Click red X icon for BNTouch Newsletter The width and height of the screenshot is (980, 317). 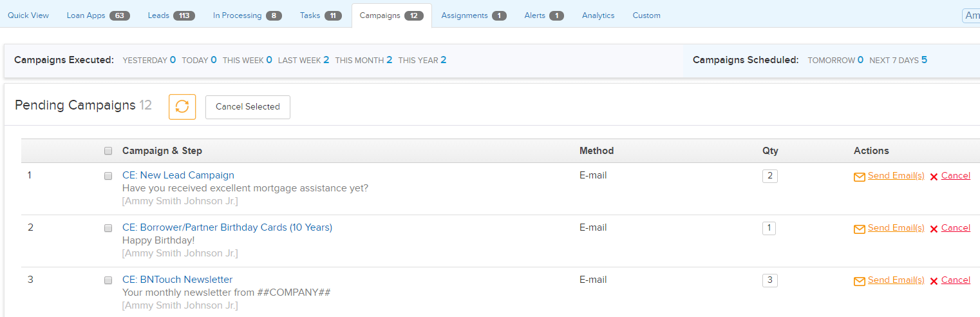pyautogui.click(x=934, y=281)
